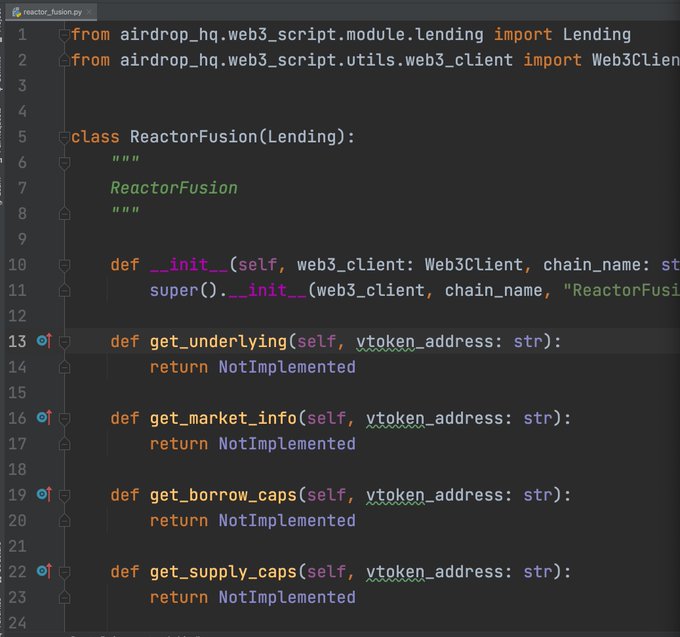Collapse the imports block at line 1
The image size is (680, 637).
(64, 35)
